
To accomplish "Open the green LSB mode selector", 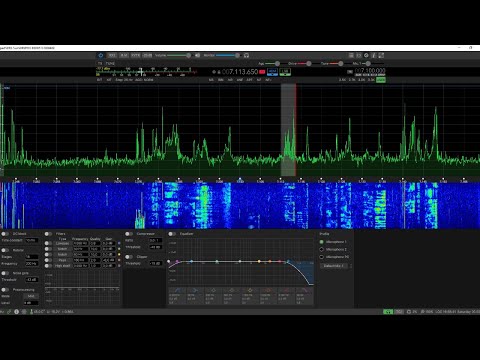I will [x=285, y=72].
